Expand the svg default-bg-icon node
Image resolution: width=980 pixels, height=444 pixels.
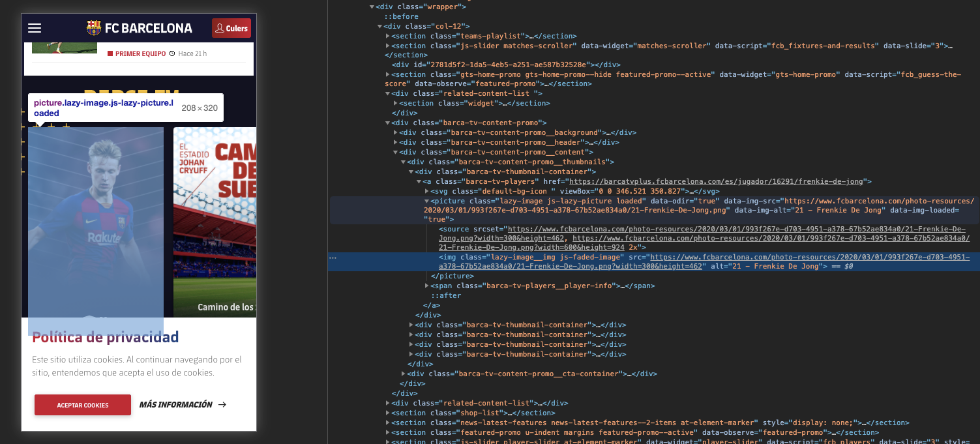(x=427, y=191)
